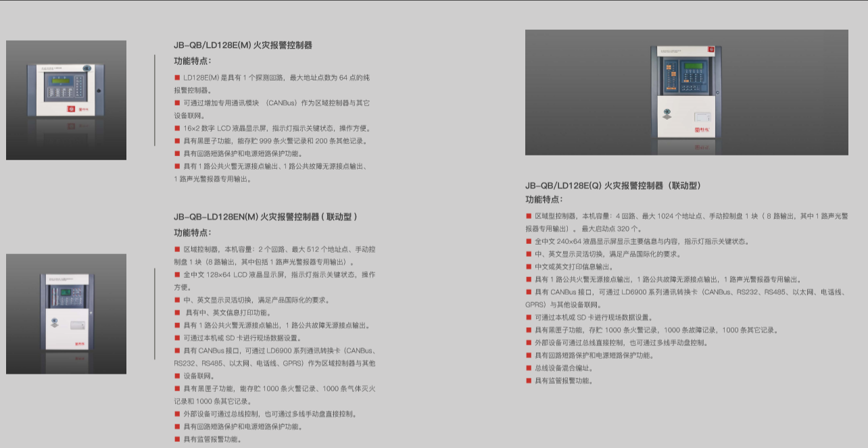
Task: Click the red bullet before 16×2 数字 LCD 液晶显示屏
Action: [177, 128]
